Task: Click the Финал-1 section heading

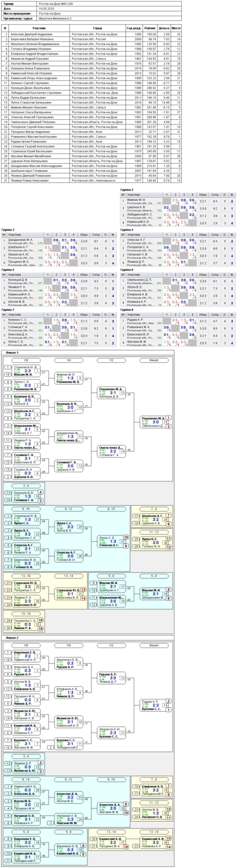Action: pyautogui.click(x=13, y=352)
